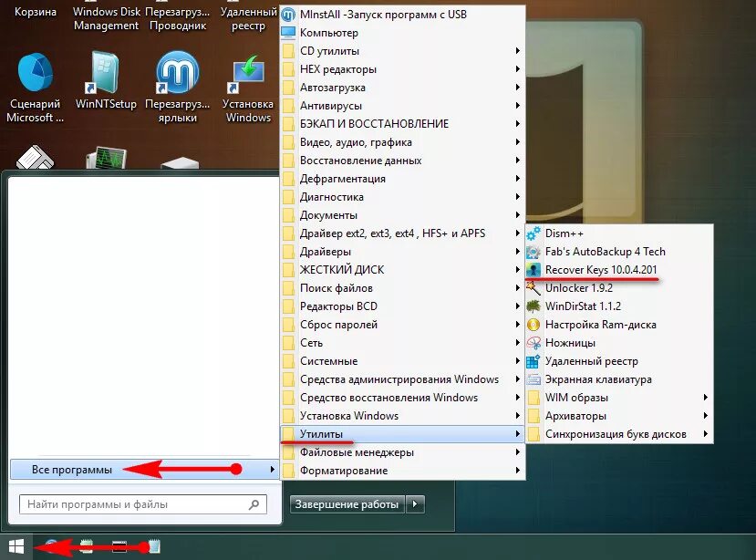Open Установка Windows desktop icon
Screen dimensions: 756x560
coord(248,72)
